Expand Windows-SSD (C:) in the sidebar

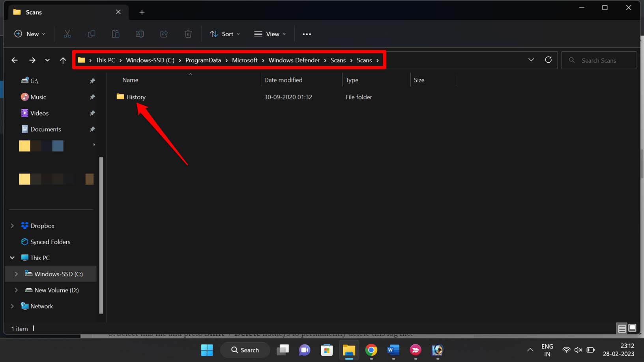coord(16,274)
